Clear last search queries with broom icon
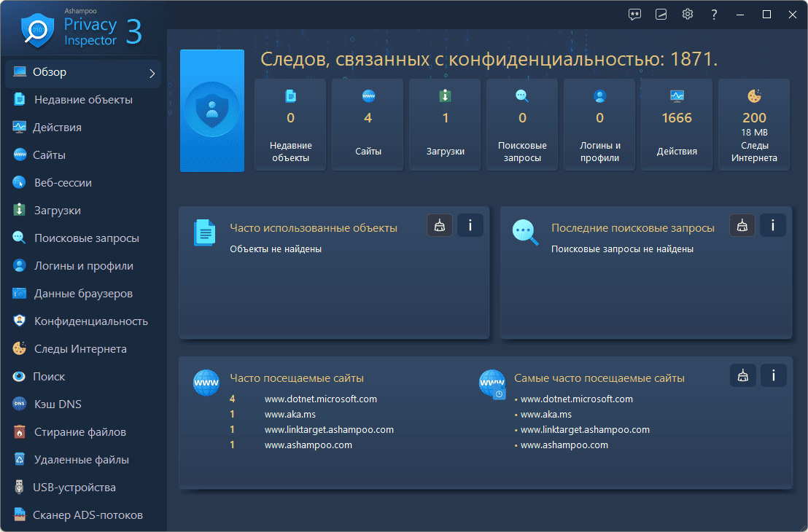 [x=742, y=226]
